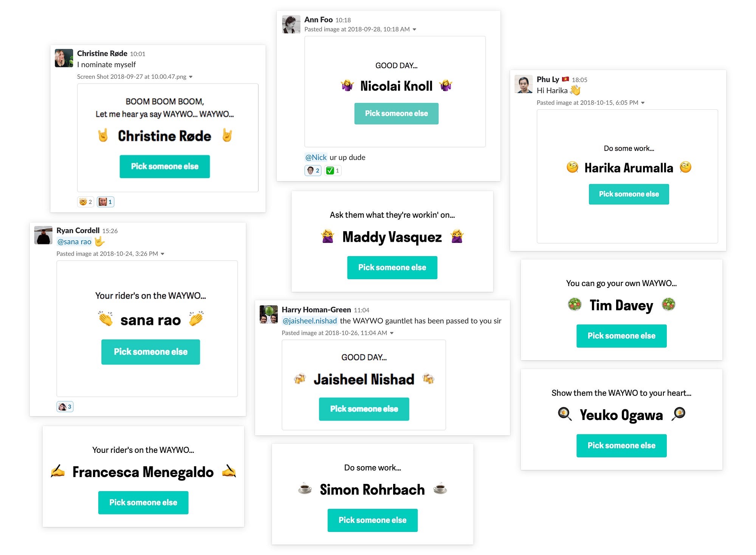
Task: Click the waving hand emoji after Hi Harika
Action: point(575,90)
